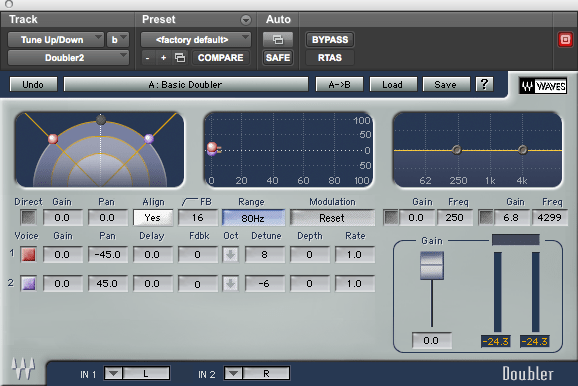The width and height of the screenshot is (578, 386).
Task: Select the dark direct signal ball at top of pan arc
Action: (101, 119)
